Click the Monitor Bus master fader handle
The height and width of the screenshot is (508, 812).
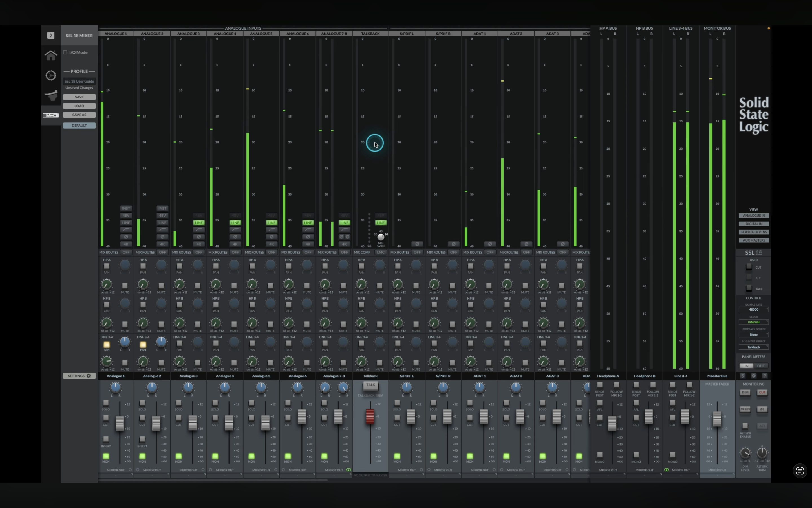point(717,419)
